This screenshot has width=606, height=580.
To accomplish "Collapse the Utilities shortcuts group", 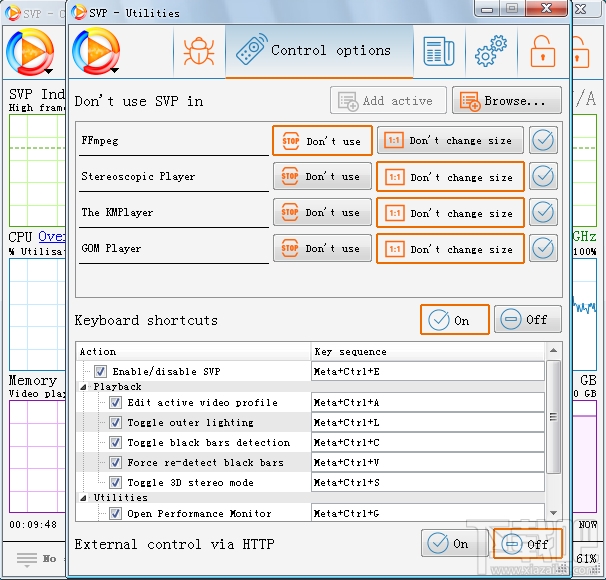I will [x=85, y=497].
